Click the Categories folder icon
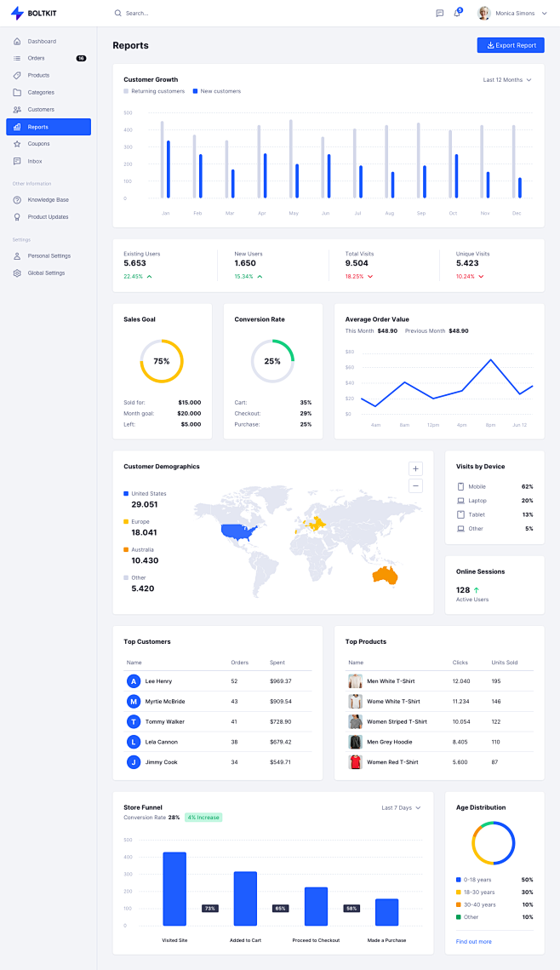The image size is (560, 970). [x=17, y=92]
